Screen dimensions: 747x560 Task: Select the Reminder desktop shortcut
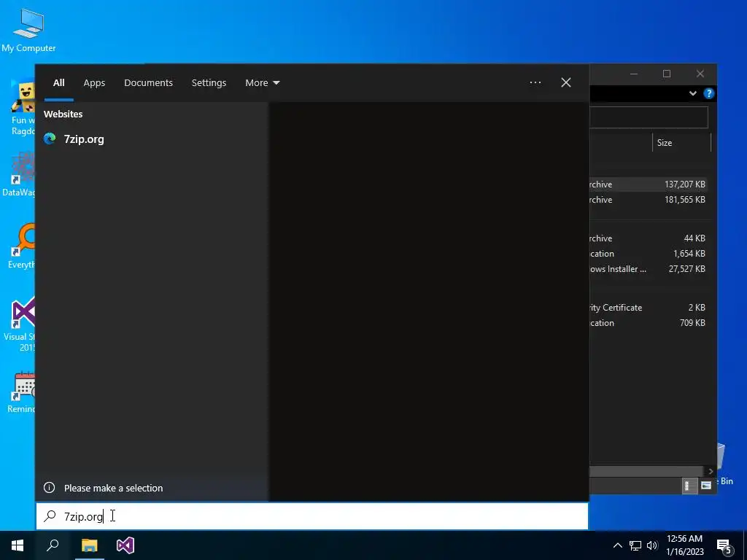pyautogui.click(x=21, y=392)
